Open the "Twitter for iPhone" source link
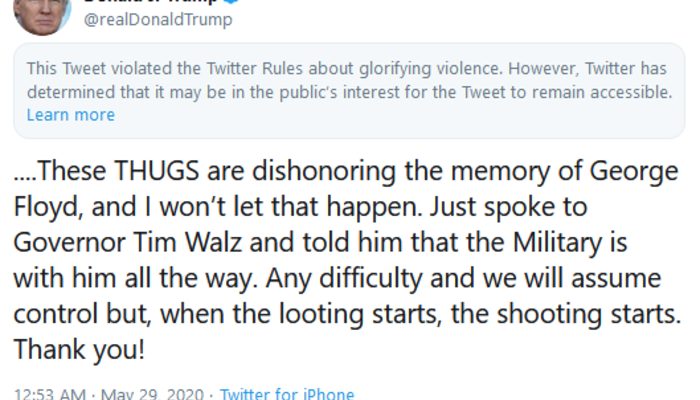Image resolution: width=700 pixels, height=400 pixels. pyautogui.click(x=287, y=393)
